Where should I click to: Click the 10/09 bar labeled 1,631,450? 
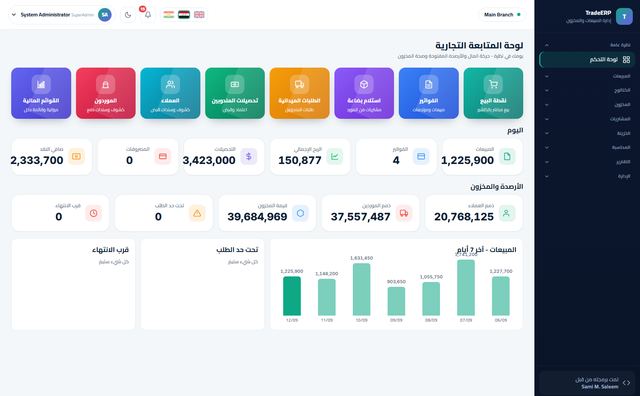click(362, 289)
